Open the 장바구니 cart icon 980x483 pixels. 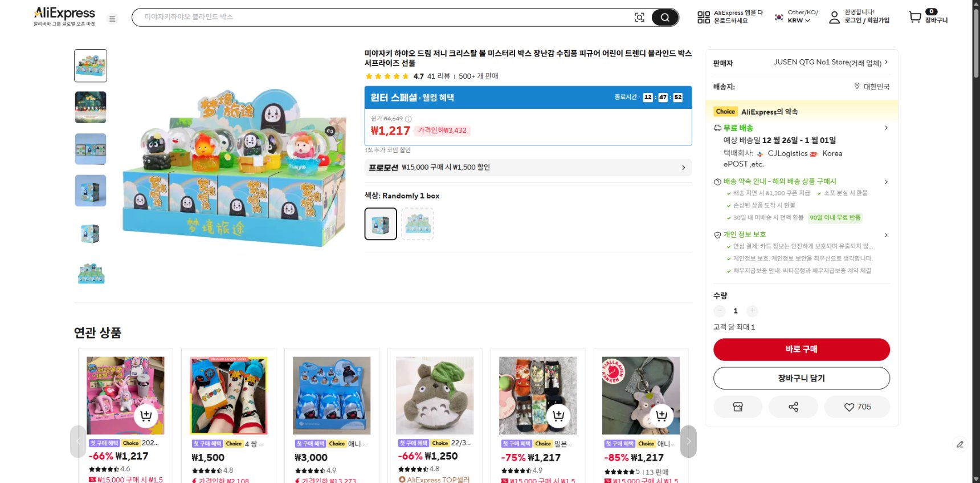tap(914, 17)
